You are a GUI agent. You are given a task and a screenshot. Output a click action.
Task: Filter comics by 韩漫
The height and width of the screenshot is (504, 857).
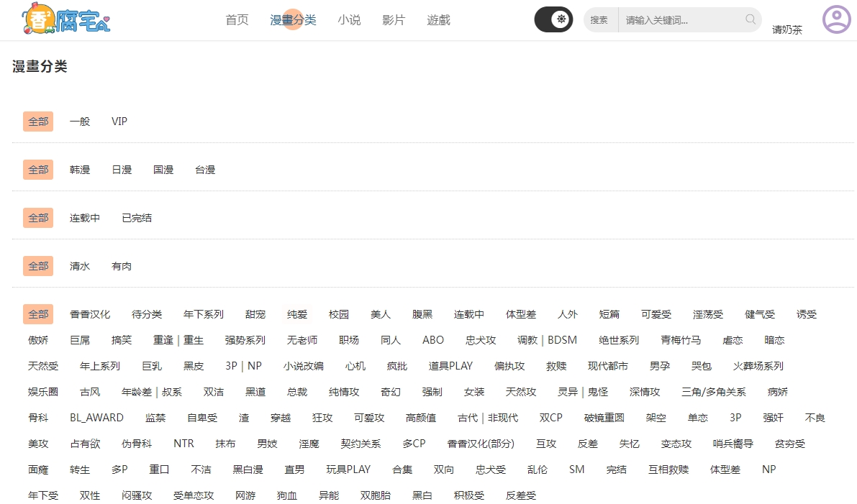80,169
